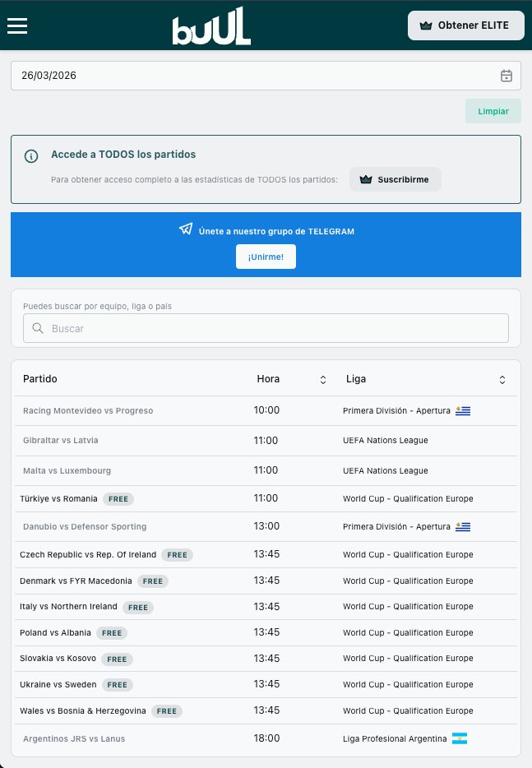Click 13:00 time in Danubio row
The height and width of the screenshot is (768, 532).
point(266,526)
